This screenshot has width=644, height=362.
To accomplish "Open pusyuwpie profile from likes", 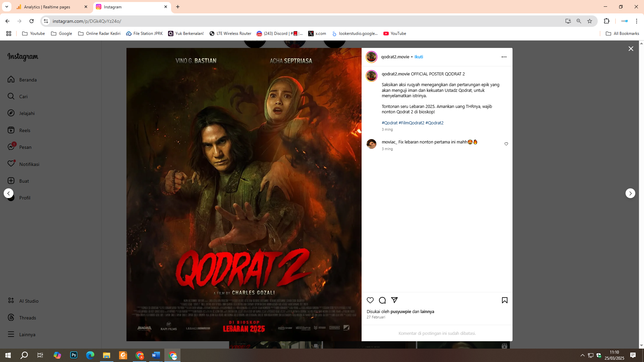I will coord(400,312).
